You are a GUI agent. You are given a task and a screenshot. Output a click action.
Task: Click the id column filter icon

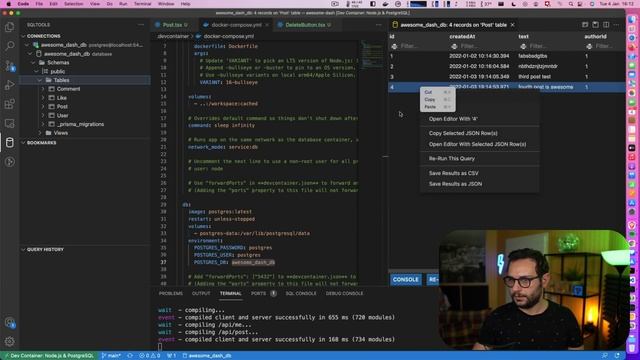[394, 47]
